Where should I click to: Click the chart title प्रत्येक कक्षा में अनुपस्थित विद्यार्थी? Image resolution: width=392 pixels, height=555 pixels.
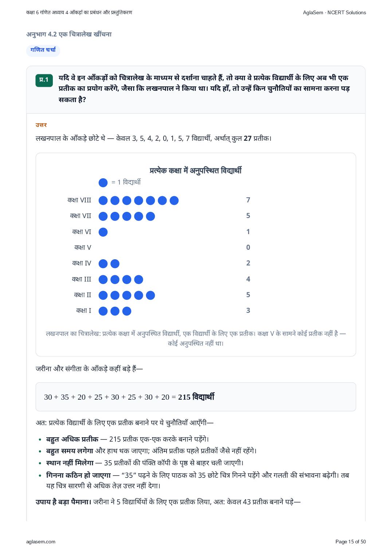(x=196, y=170)
